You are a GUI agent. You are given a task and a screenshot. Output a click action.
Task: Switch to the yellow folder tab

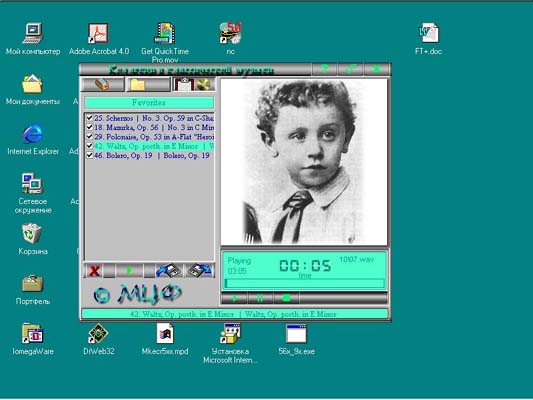148,84
